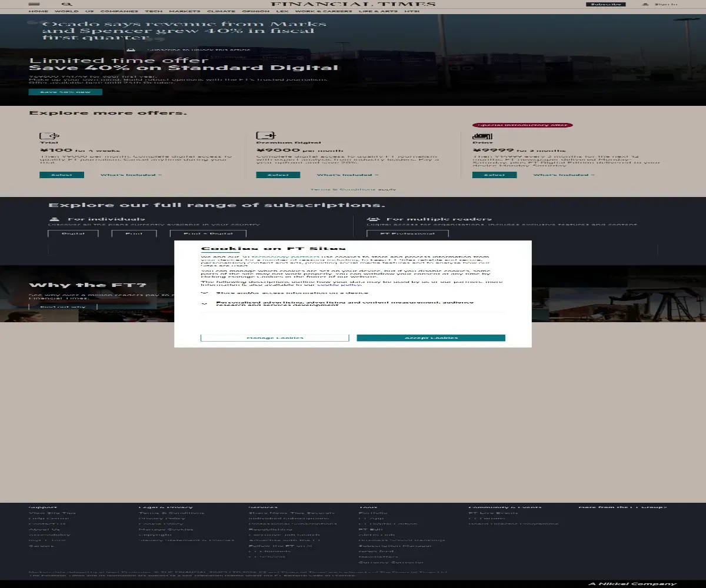Open the LEX nav section

click(282, 11)
